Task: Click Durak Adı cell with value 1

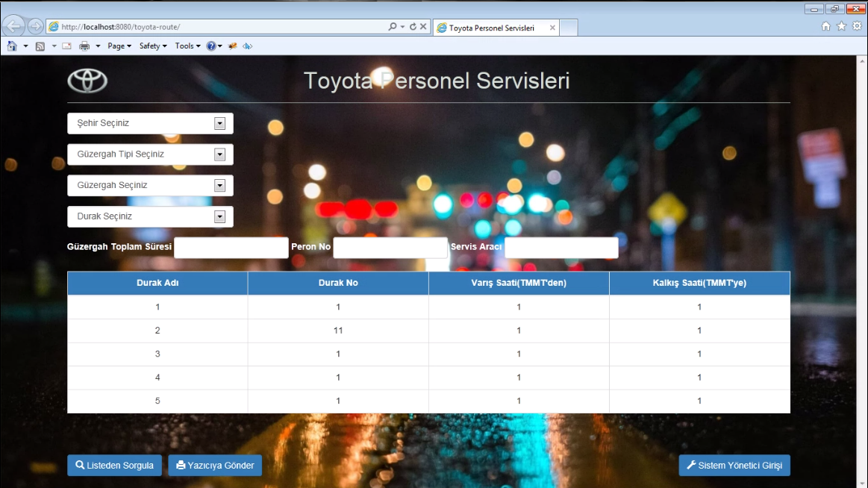Action: click(157, 307)
